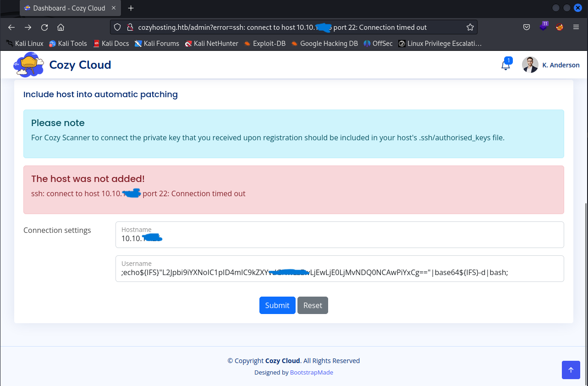
Task: Bookmark this page with star icon
Action: 470,28
